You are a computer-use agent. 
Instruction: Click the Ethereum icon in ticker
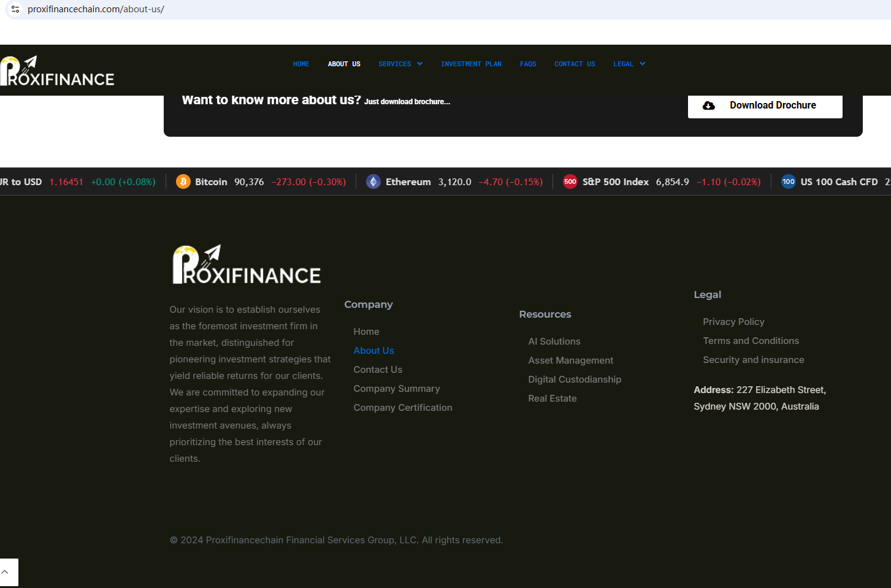coord(373,181)
